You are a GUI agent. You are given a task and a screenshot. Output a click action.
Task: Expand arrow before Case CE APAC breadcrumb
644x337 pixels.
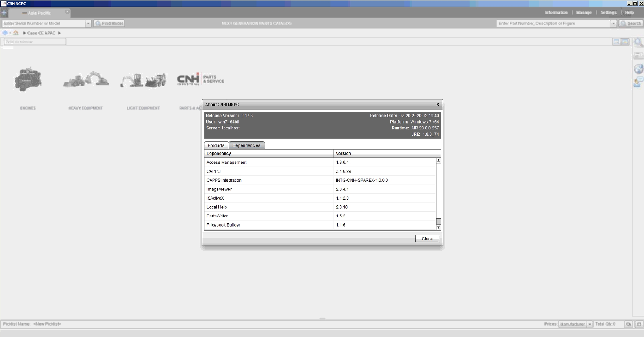point(25,33)
